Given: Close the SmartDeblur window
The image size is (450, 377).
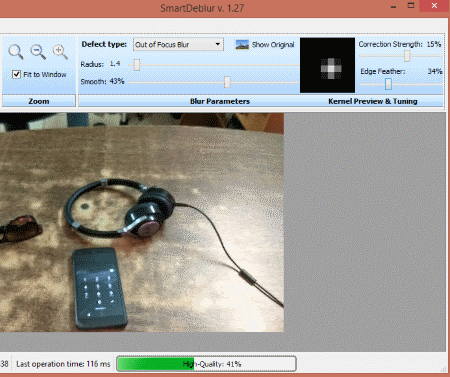Looking at the screenshot, I should point(434,6).
